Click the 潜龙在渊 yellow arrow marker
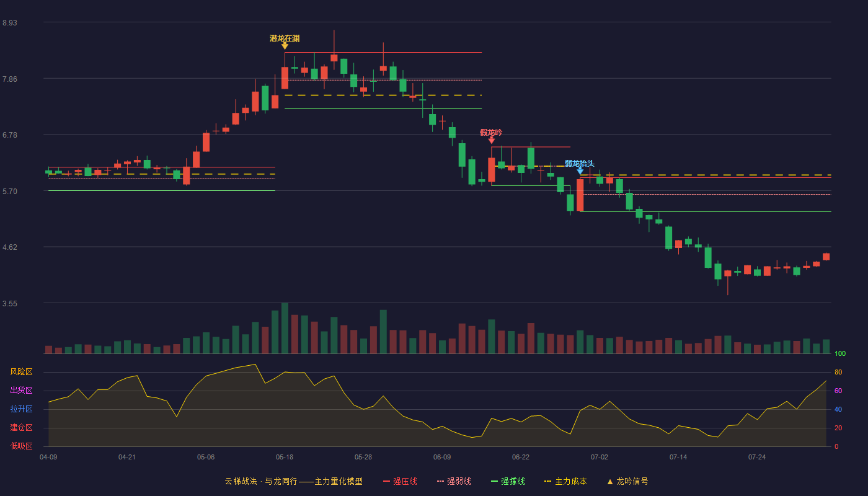This screenshot has width=868, height=496. [285, 46]
